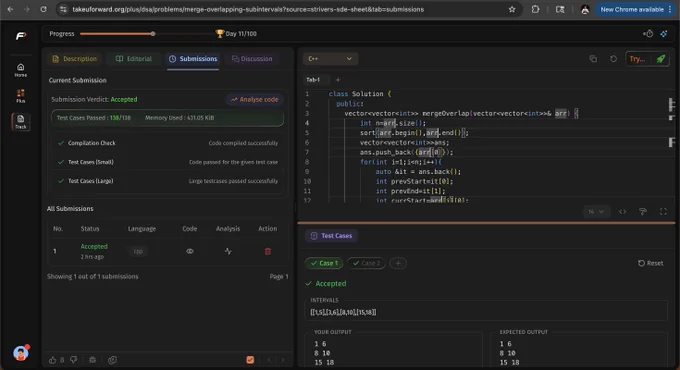Reset the test cases with Reset
The height and width of the screenshot is (370, 680).
(x=650, y=263)
